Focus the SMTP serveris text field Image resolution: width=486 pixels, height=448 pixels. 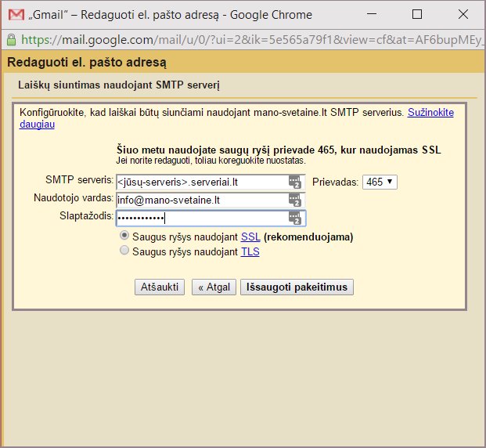click(x=200, y=182)
